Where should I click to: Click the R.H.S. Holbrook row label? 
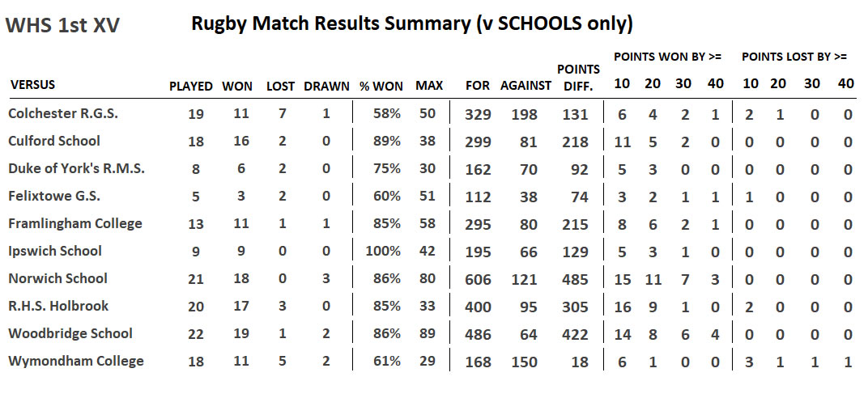tap(58, 306)
